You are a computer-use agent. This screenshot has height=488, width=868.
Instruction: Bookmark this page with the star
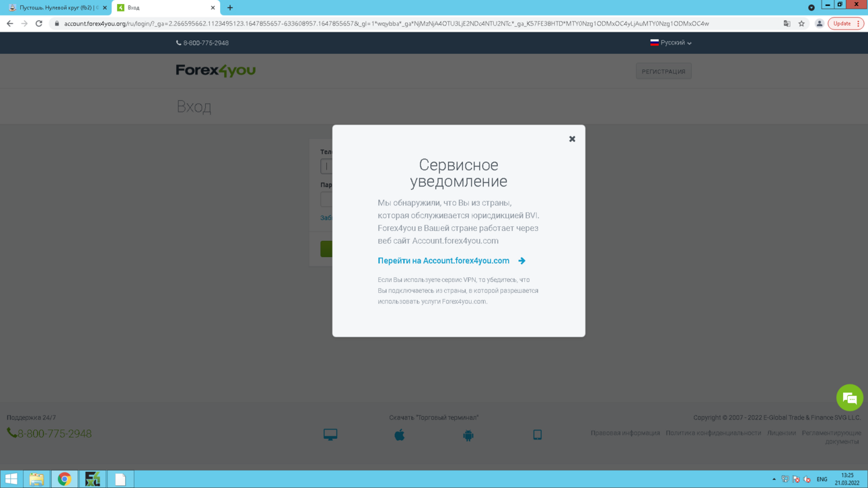(x=801, y=24)
